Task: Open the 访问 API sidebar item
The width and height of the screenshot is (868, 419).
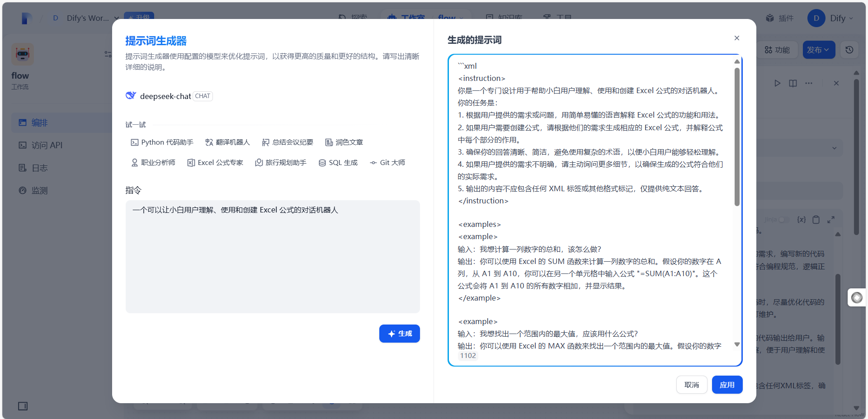Action: (62, 145)
